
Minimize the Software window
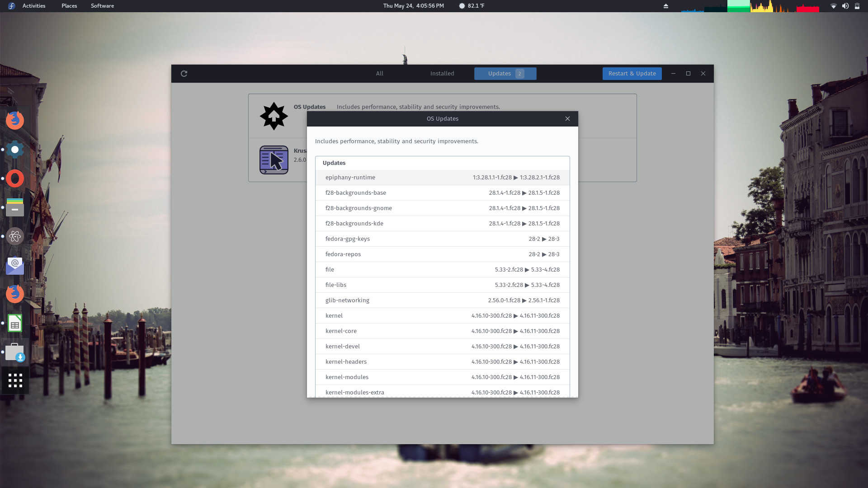[x=673, y=74]
